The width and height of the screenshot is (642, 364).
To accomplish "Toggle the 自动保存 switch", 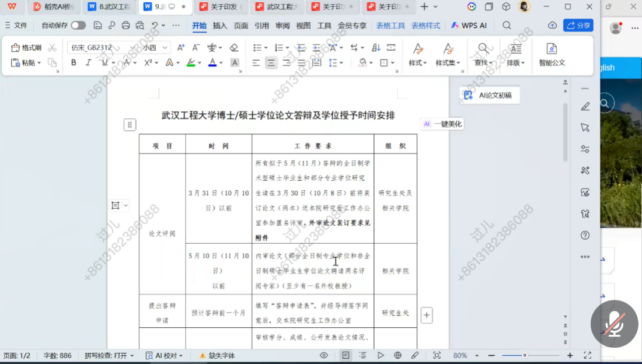I will [78, 26].
